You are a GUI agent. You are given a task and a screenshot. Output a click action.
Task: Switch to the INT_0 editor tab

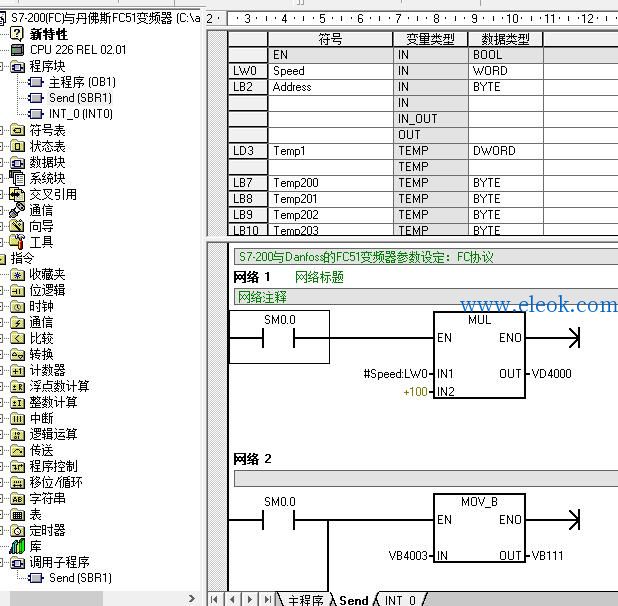400,600
